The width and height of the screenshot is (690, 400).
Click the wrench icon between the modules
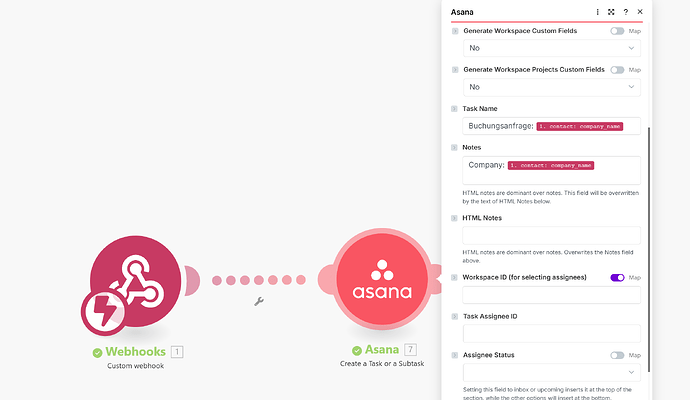click(259, 301)
